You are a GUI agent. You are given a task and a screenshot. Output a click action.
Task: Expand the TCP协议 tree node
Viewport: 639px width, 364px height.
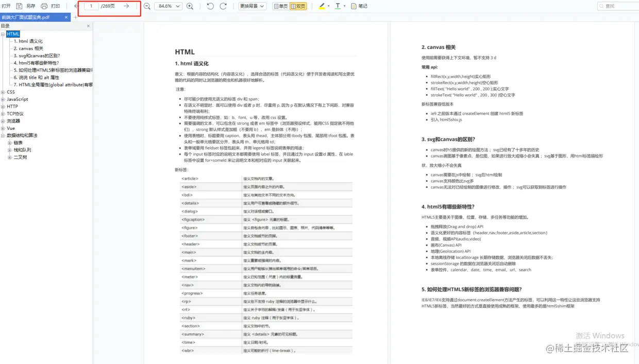pos(3,114)
